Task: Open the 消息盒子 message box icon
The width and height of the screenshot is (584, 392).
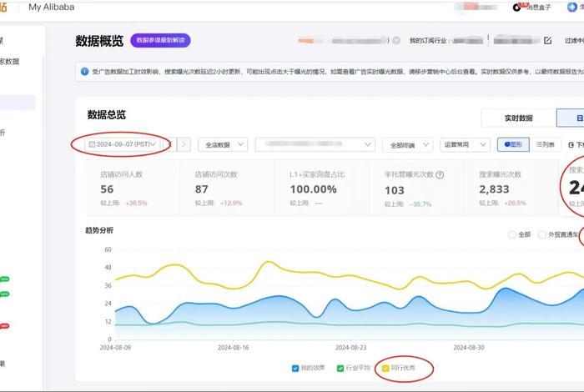Action: [517, 7]
